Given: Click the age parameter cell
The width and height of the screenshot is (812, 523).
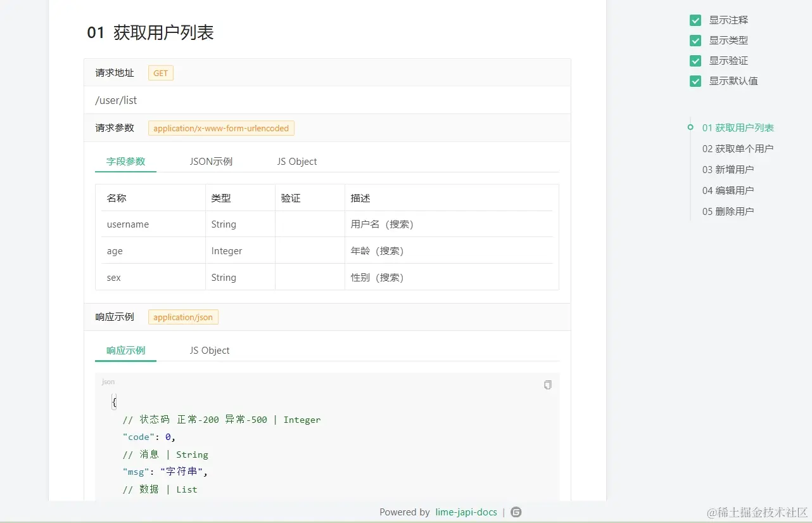Looking at the screenshot, I should [153, 251].
